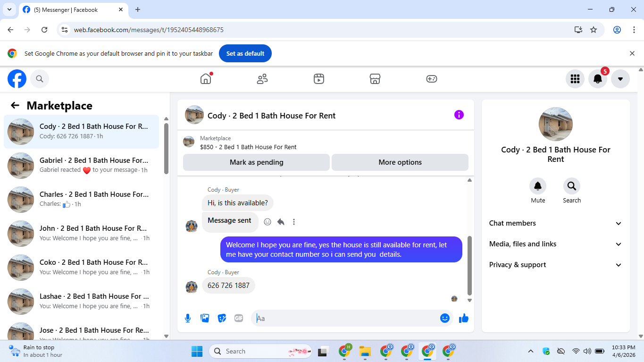Image resolution: width=644 pixels, height=362 pixels.
Task: Go back from Marketplace chats list
Action: 15,105
